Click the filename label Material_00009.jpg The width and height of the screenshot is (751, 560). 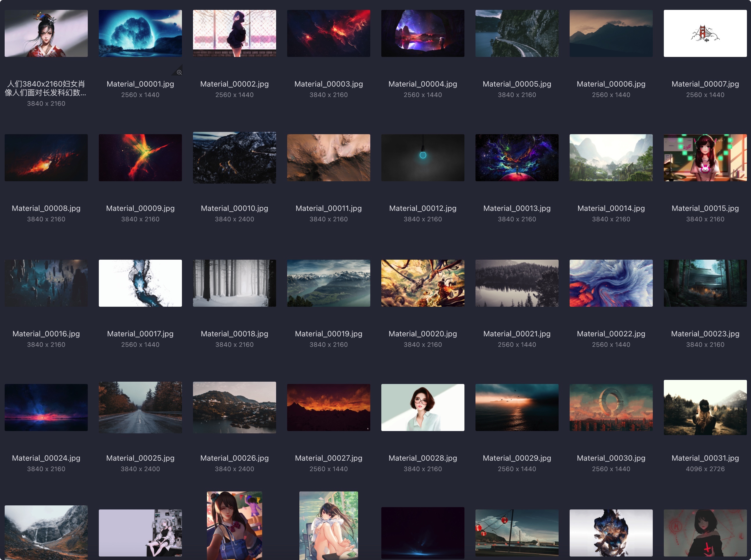(x=140, y=208)
